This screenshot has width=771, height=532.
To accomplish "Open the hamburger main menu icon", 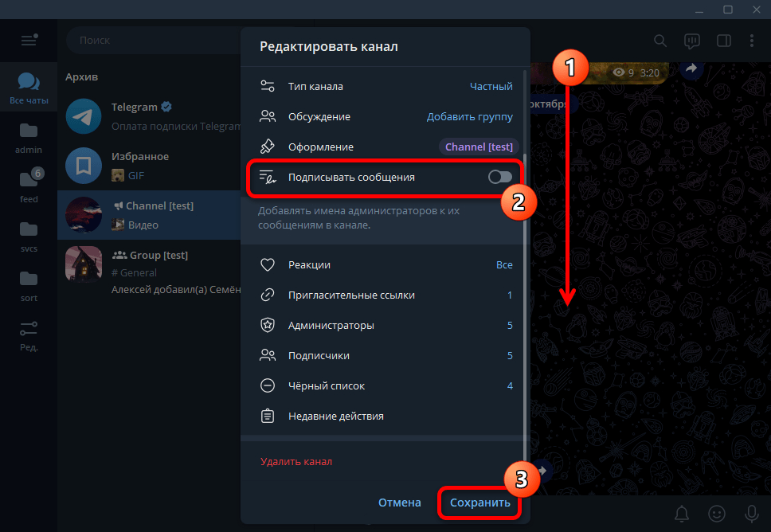I will coord(29,40).
